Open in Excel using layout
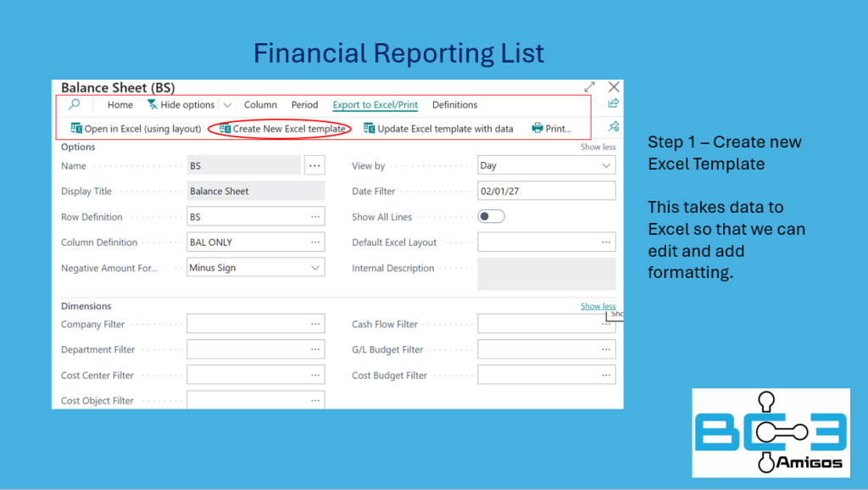 [136, 129]
